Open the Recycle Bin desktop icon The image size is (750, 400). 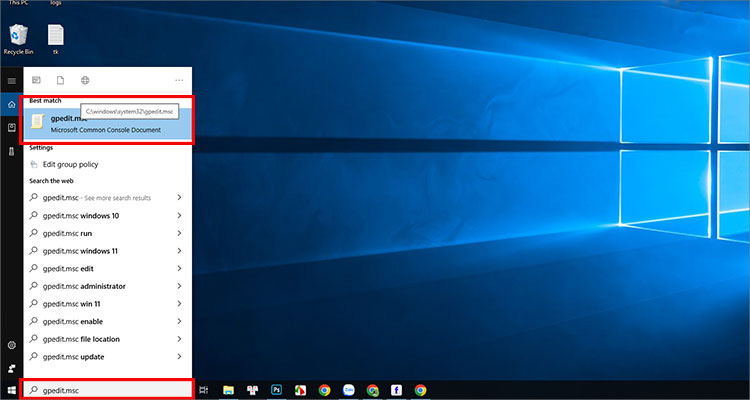click(19, 40)
